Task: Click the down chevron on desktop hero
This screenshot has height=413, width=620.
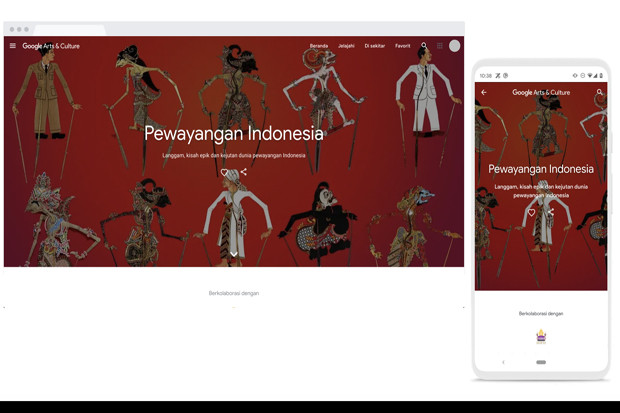Action: click(234, 254)
